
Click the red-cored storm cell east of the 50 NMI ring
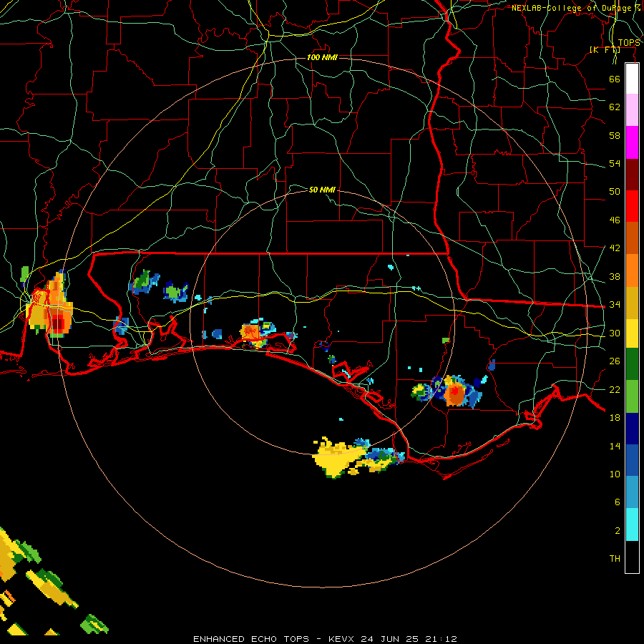[x=455, y=392]
